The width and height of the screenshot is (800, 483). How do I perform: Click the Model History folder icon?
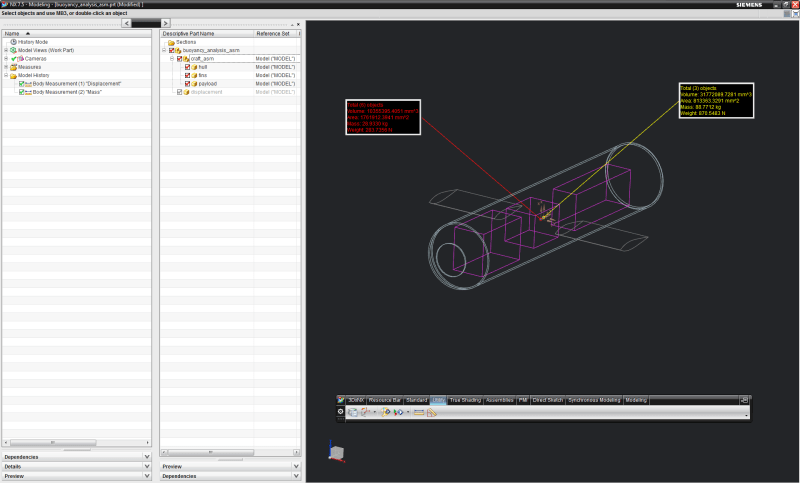(13, 75)
